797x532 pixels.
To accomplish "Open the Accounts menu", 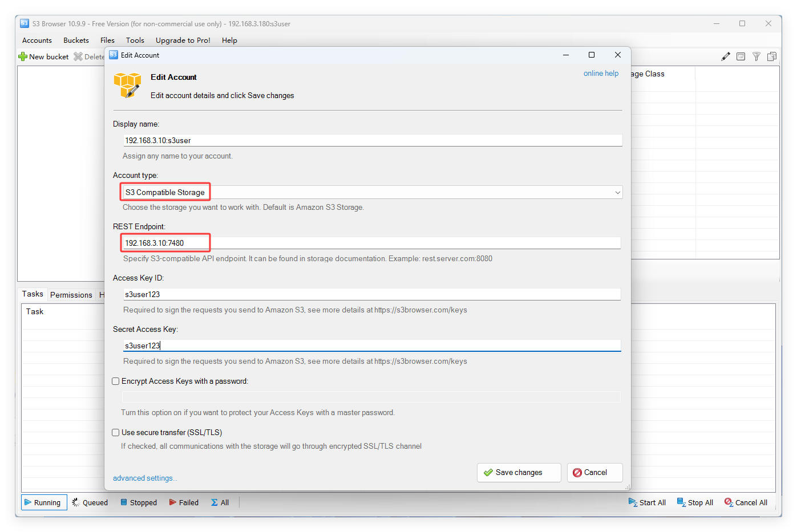I will 37,40.
